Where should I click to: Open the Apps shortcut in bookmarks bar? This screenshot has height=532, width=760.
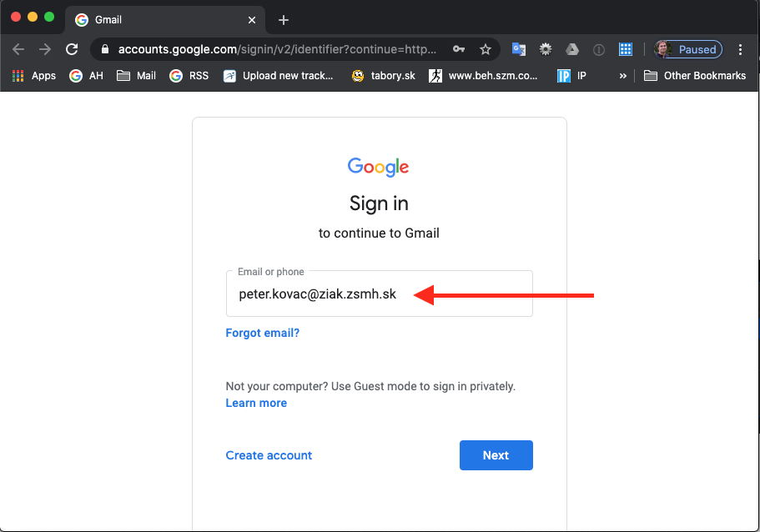point(34,76)
